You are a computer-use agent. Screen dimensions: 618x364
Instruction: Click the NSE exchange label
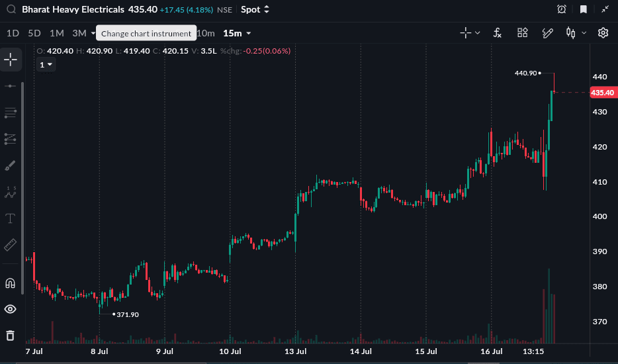point(225,10)
